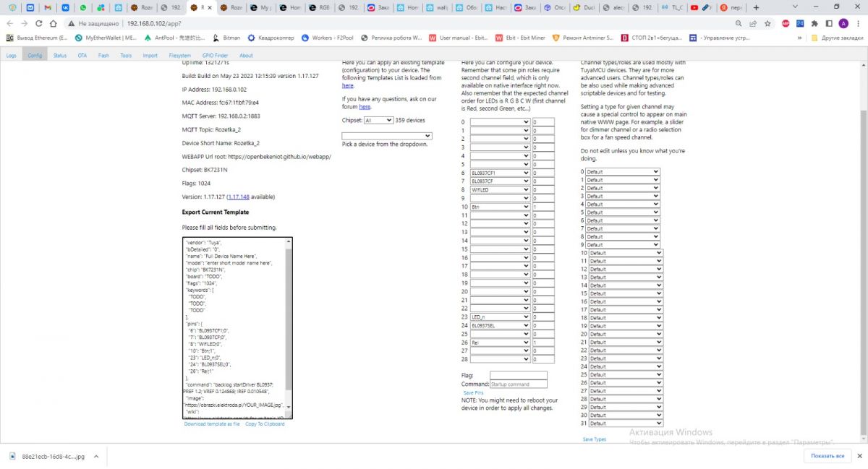Show hidden bookmarks with double chevron
This screenshot has height=469, width=868.
coord(800,38)
